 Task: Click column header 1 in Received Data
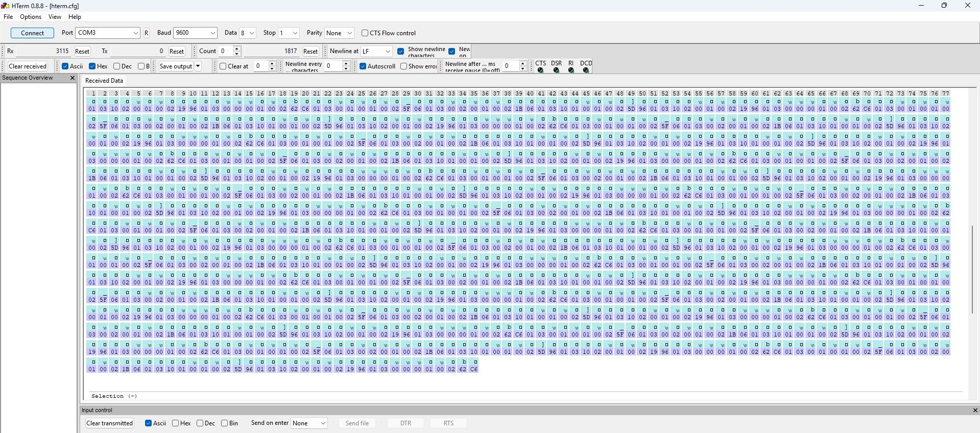click(92, 93)
